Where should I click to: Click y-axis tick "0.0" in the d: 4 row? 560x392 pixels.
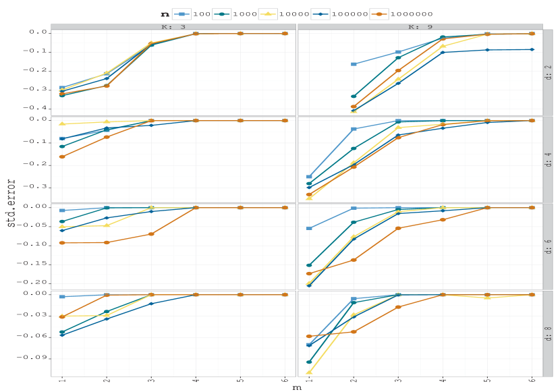[38, 119]
